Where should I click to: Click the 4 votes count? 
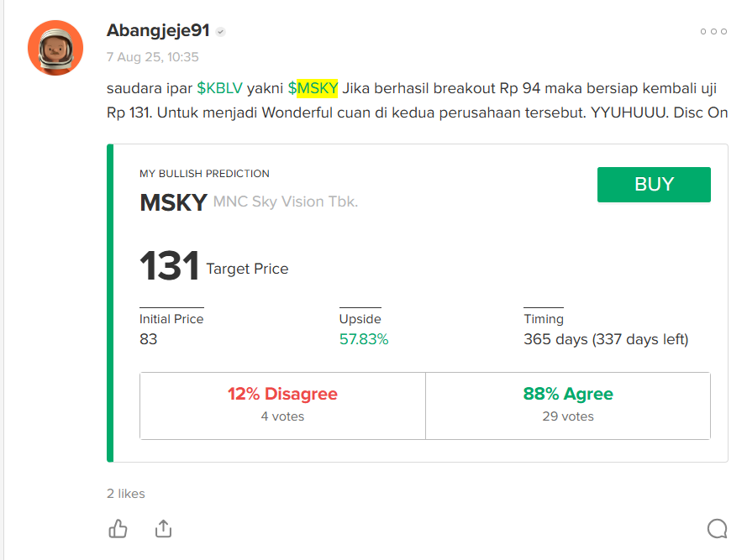[x=282, y=416]
